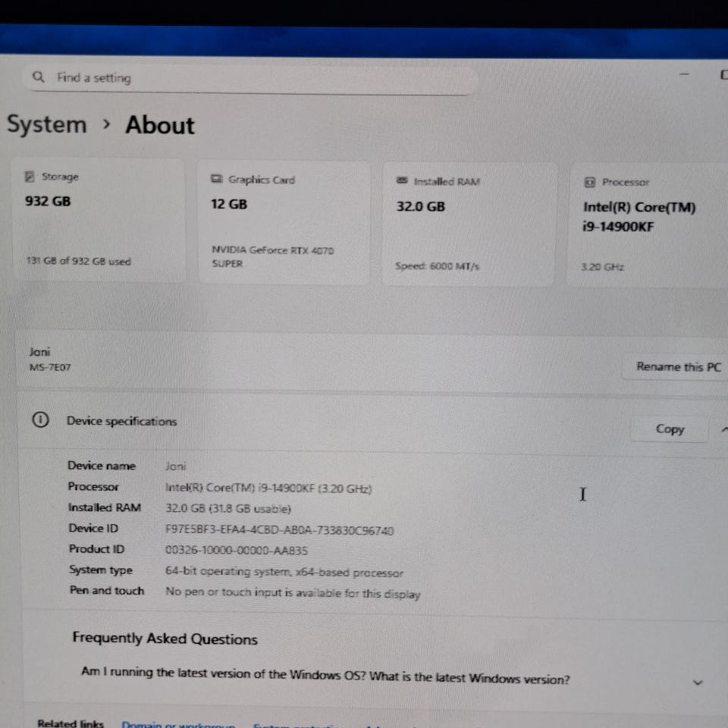Click Processor value 'Intel(R) Core(TM) i9-14900KF (3.20 GHz)'
Image resolution: width=728 pixels, height=728 pixels.
tap(268, 488)
